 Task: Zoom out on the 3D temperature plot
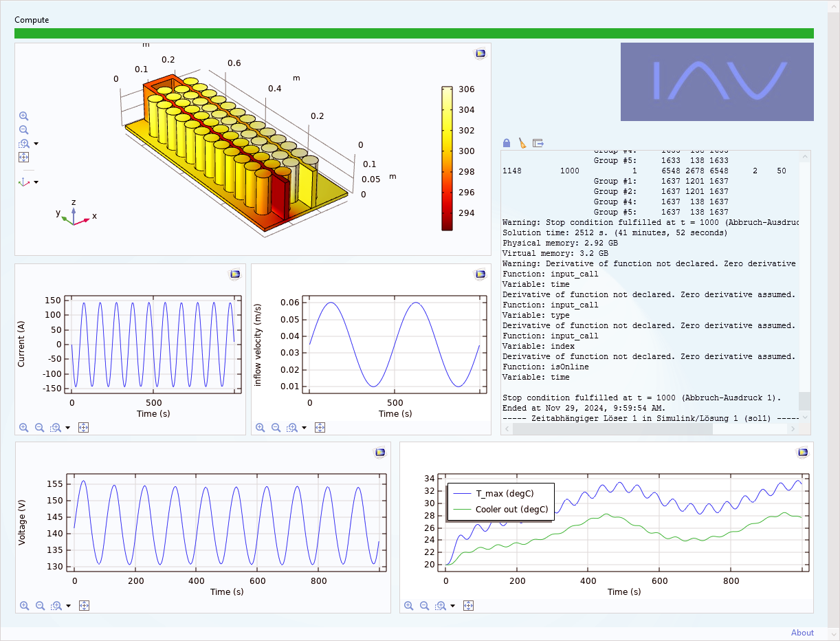[24, 130]
